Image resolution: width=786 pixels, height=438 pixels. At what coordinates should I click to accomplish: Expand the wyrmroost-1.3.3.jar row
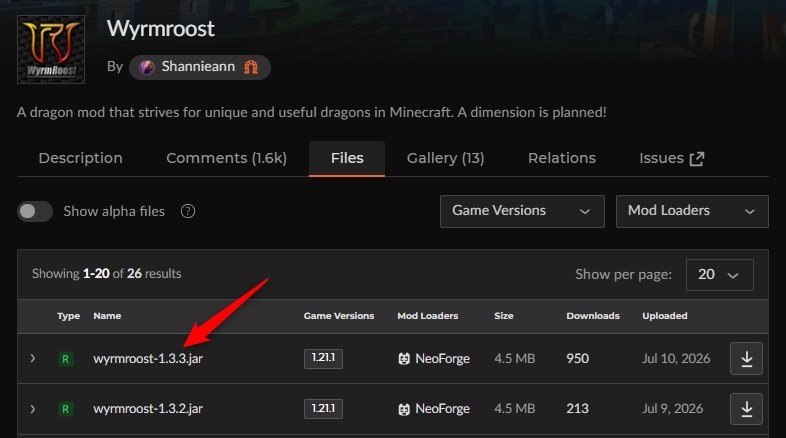33,358
